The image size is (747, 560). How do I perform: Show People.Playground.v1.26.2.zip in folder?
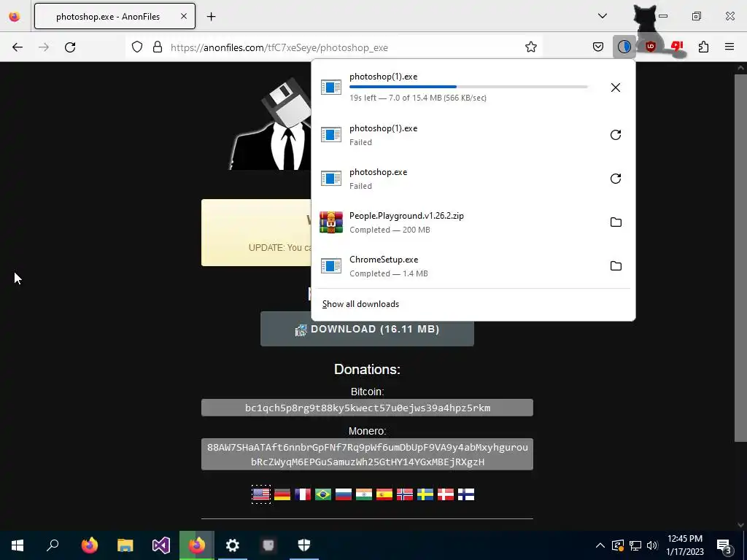coord(616,222)
